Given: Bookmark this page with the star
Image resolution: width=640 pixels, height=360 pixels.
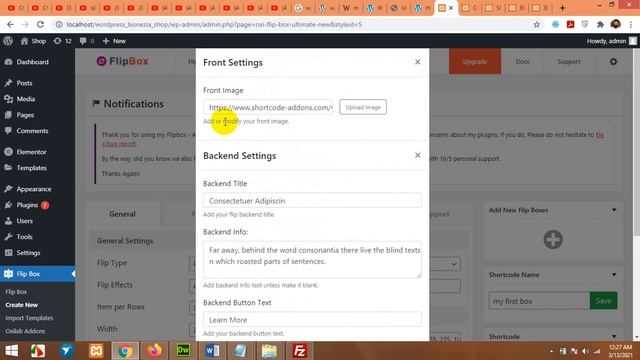Looking at the screenshot, I should [x=536, y=24].
